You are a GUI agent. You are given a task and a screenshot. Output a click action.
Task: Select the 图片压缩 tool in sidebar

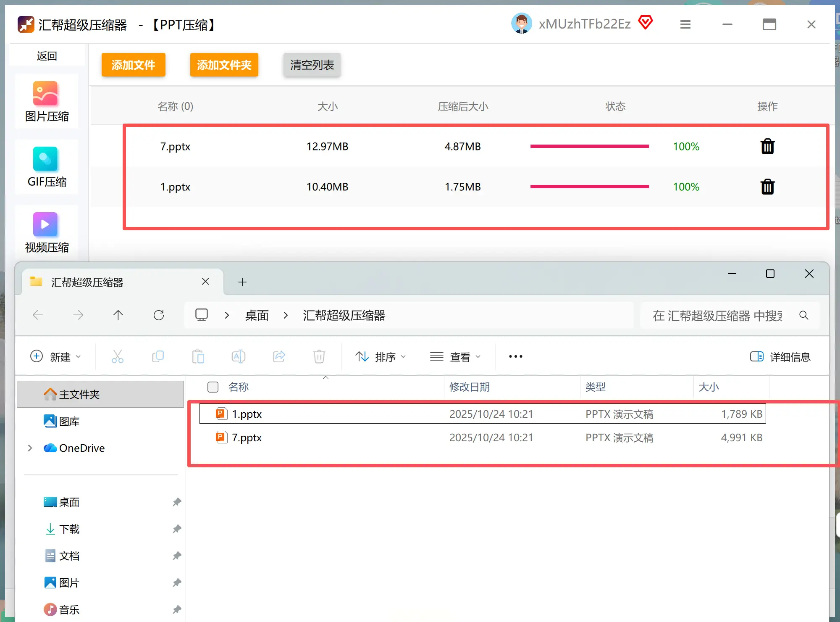[46, 101]
